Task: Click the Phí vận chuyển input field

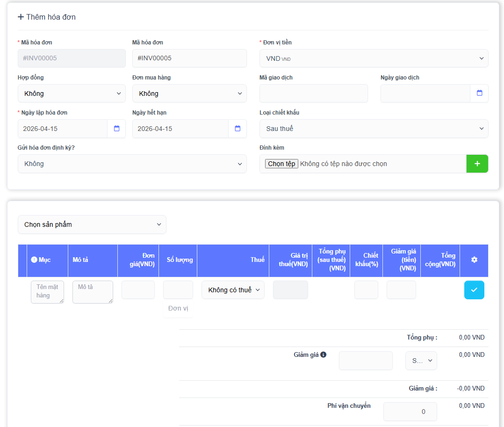Action: [410, 412]
